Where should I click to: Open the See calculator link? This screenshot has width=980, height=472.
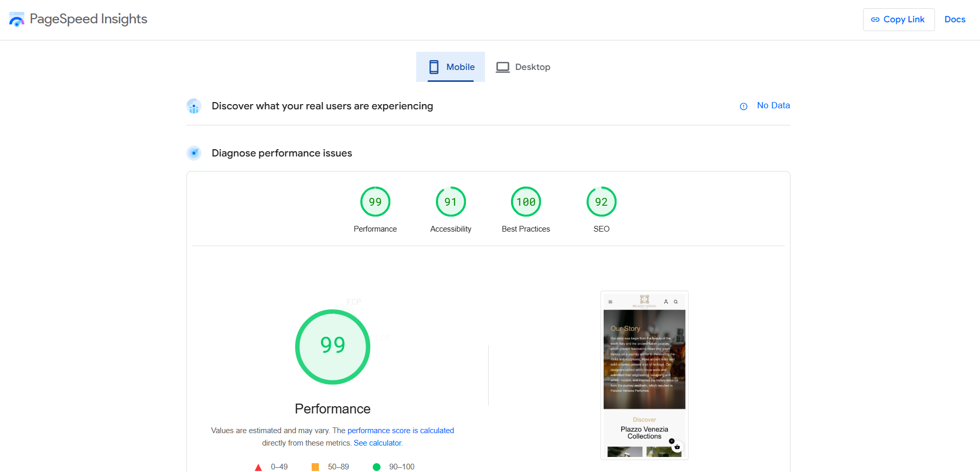pos(377,443)
